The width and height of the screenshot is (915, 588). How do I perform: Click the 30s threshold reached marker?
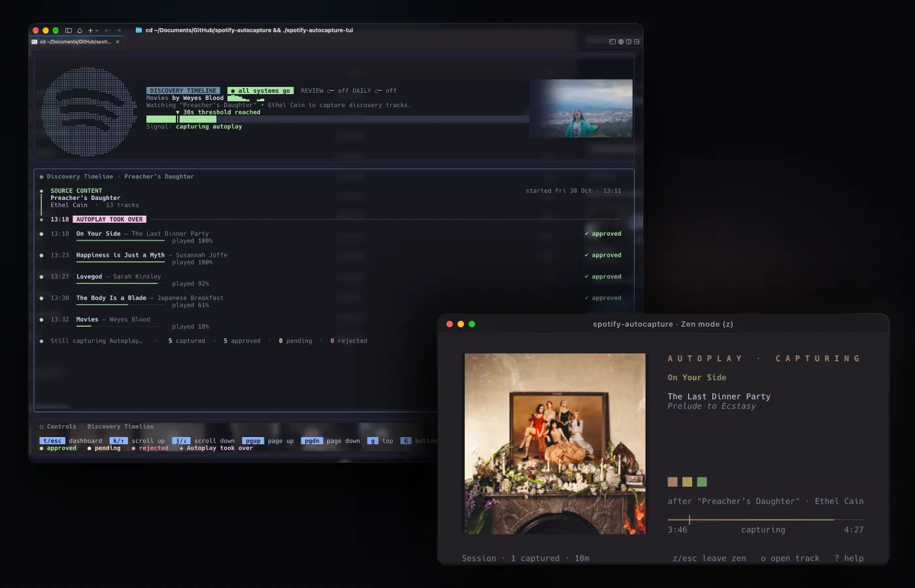(218, 112)
